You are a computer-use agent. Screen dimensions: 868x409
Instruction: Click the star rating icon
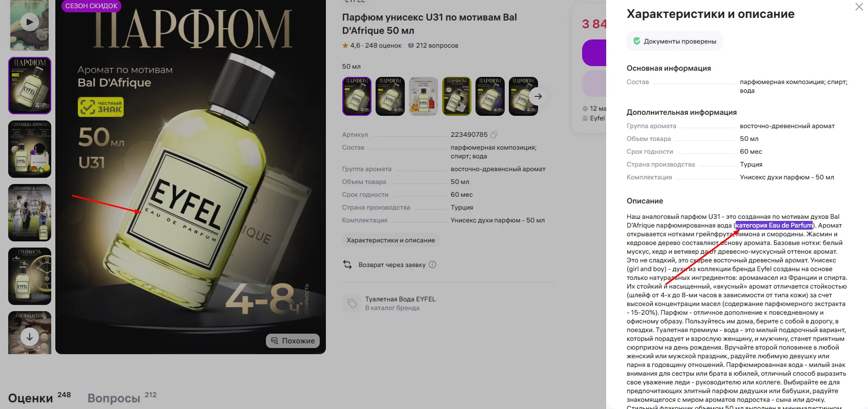[x=345, y=46]
